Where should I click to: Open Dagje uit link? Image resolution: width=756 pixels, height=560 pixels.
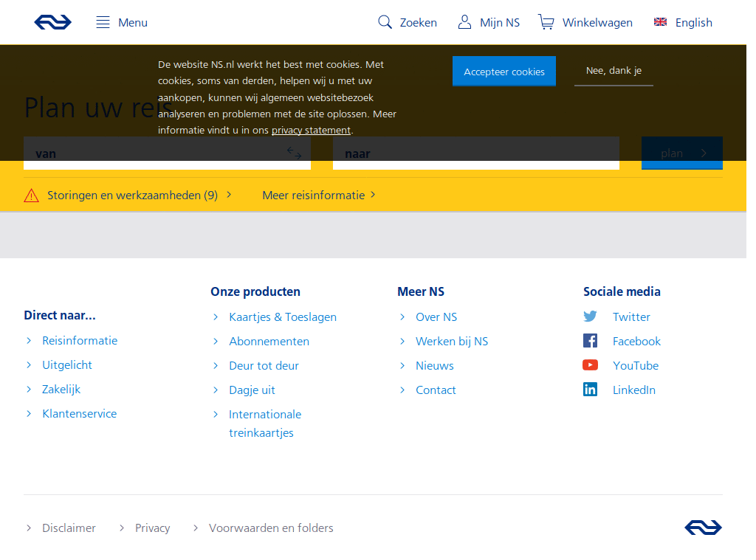(252, 390)
